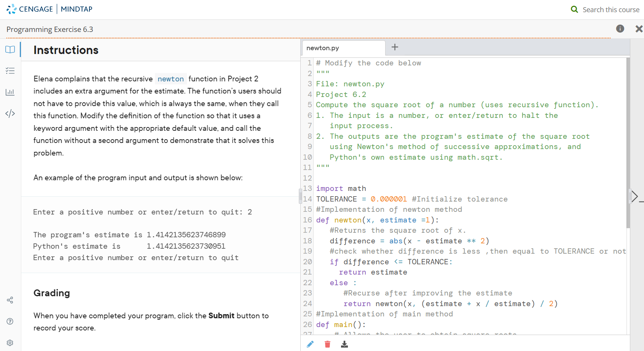
Task: Click code line 3 'File: newton.py'
Action: coord(350,84)
